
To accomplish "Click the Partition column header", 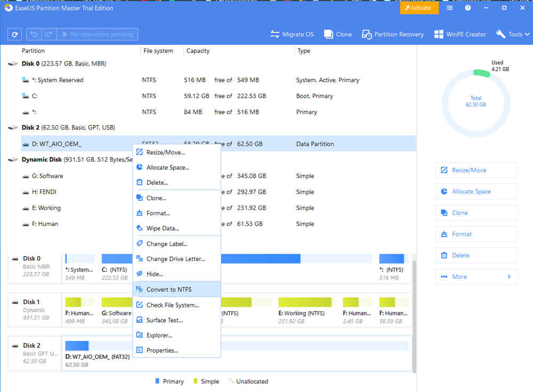I will coord(33,51).
